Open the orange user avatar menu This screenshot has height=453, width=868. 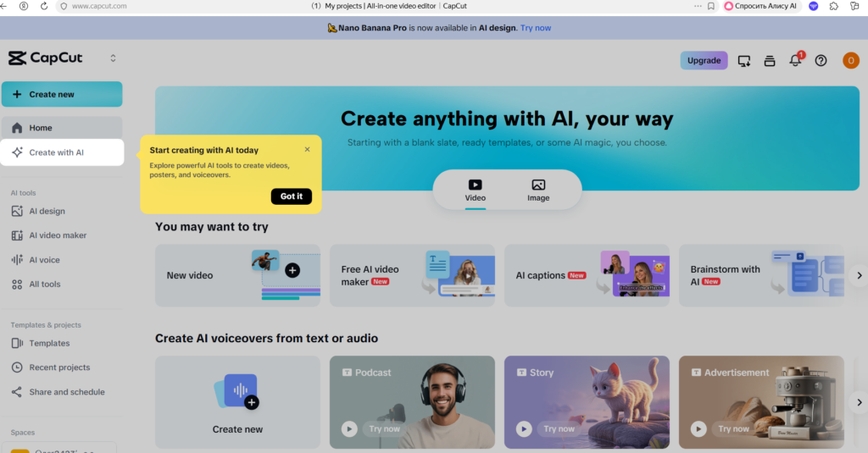pos(850,61)
